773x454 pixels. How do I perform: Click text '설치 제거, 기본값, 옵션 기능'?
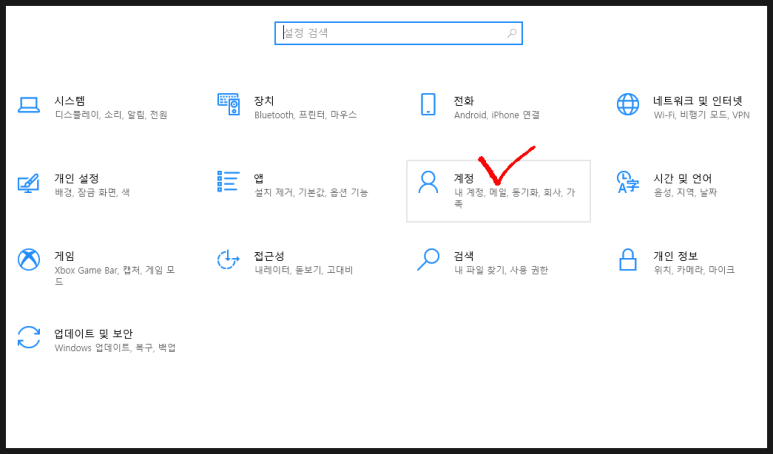coord(311,192)
